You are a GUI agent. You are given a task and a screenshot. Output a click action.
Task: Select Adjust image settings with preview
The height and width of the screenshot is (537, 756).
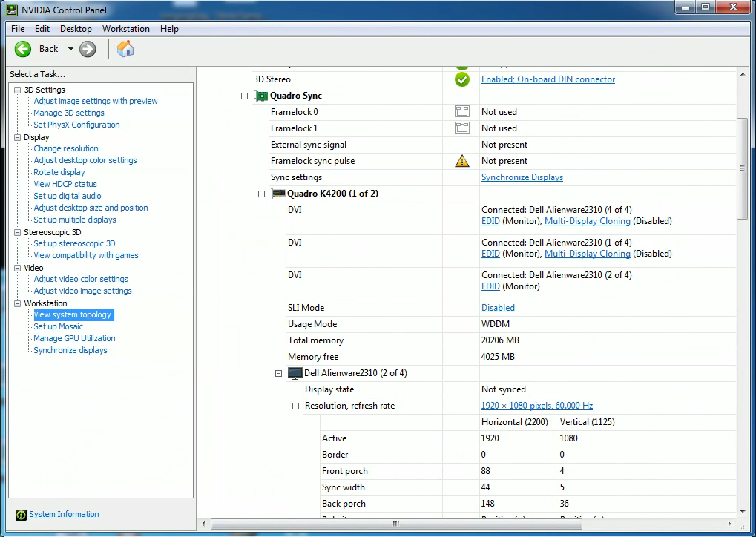coord(96,101)
